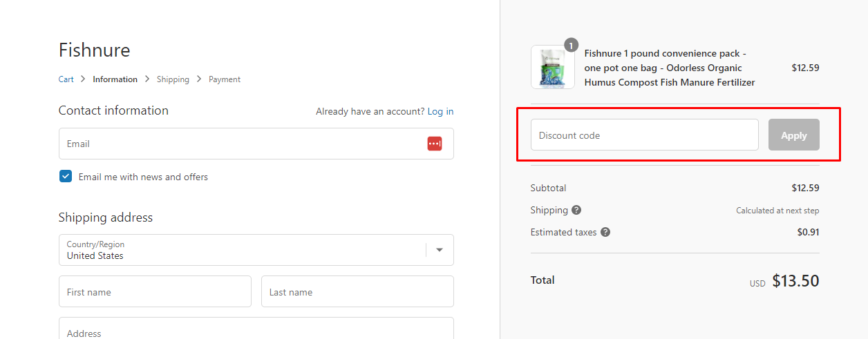Click the Total label
Viewport: 868px width, 339px height.
click(x=542, y=280)
